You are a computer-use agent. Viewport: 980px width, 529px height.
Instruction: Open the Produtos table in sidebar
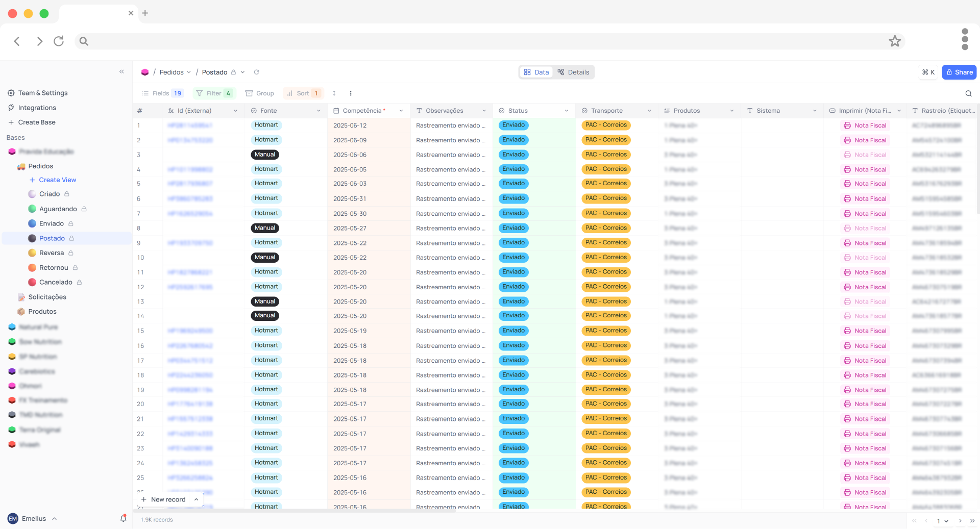(42, 312)
